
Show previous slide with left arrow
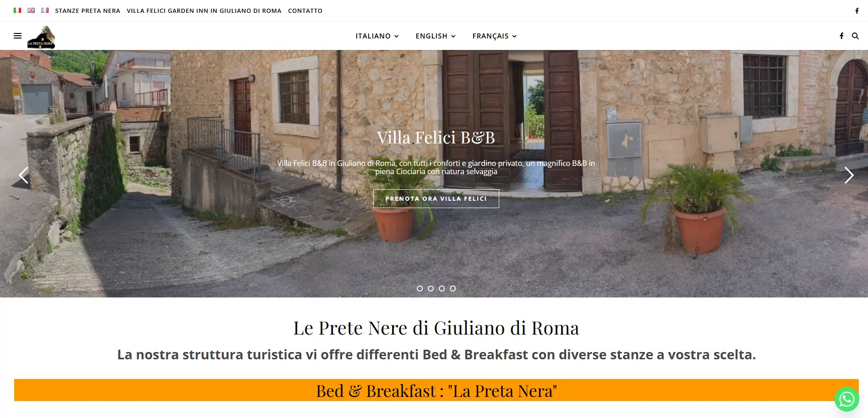[x=23, y=175]
